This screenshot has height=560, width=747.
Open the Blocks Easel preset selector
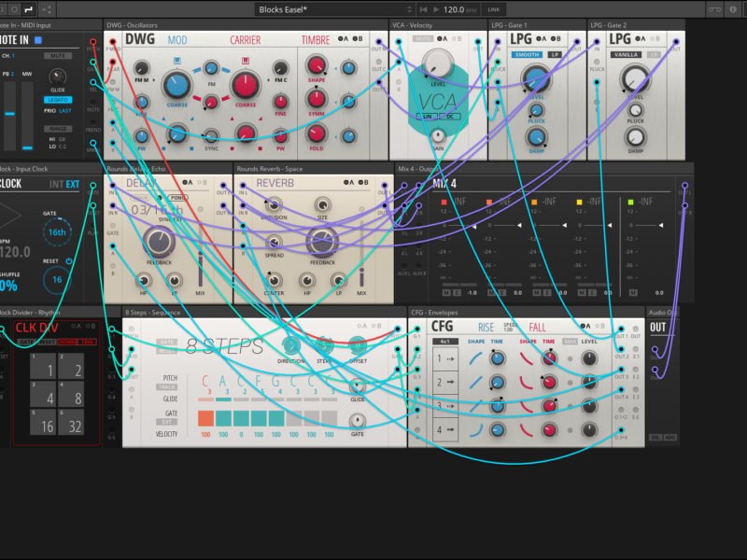tap(319, 8)
